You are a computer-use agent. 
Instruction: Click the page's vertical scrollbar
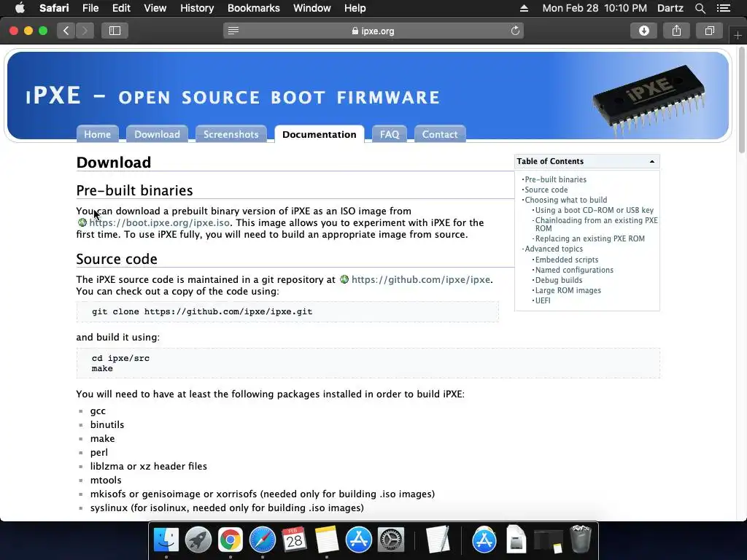[x=742, y=101]
